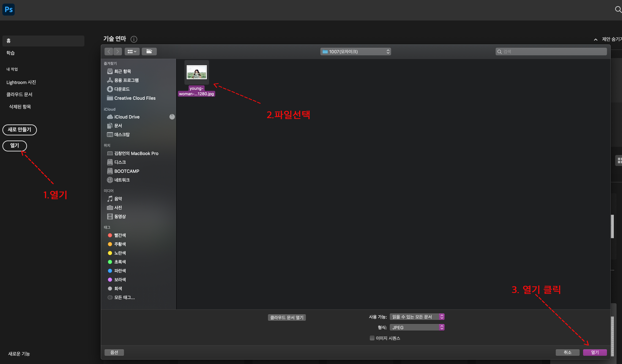Filter by 파란색 blue tag
622x364 pixels.
(120, 271)
